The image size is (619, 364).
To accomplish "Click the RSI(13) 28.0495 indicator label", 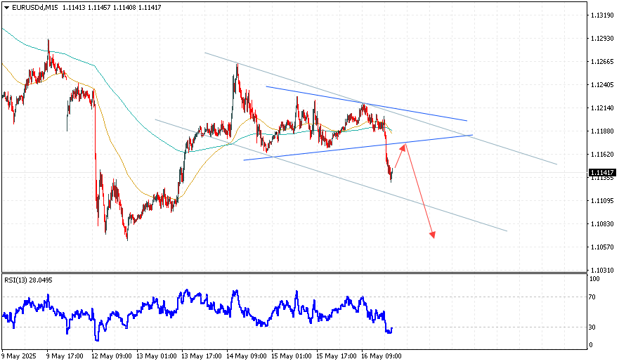I will coord(28,280).
